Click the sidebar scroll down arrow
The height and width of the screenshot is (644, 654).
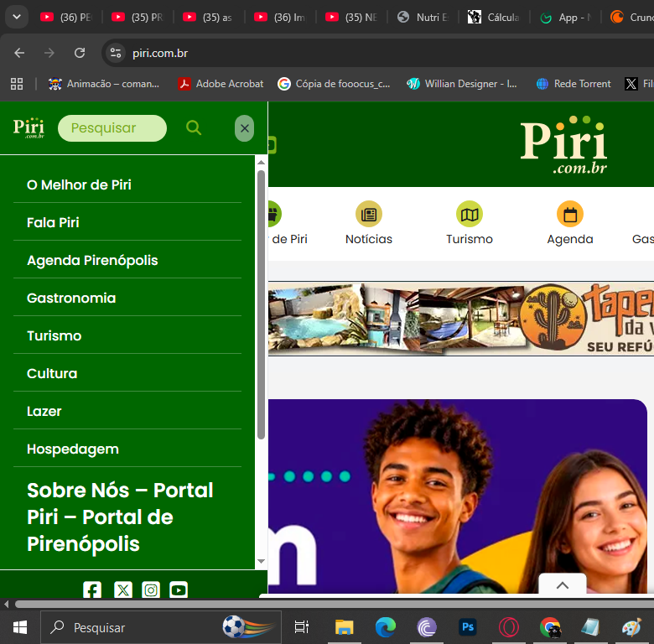(x=261, y=562)
